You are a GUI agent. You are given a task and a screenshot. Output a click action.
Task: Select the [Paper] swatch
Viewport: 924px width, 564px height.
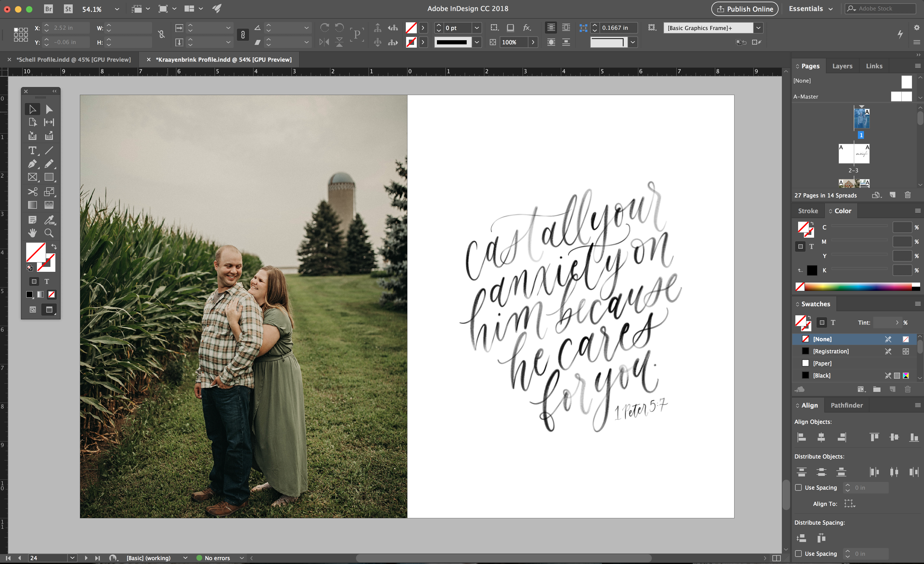click(x=822, y=363)
